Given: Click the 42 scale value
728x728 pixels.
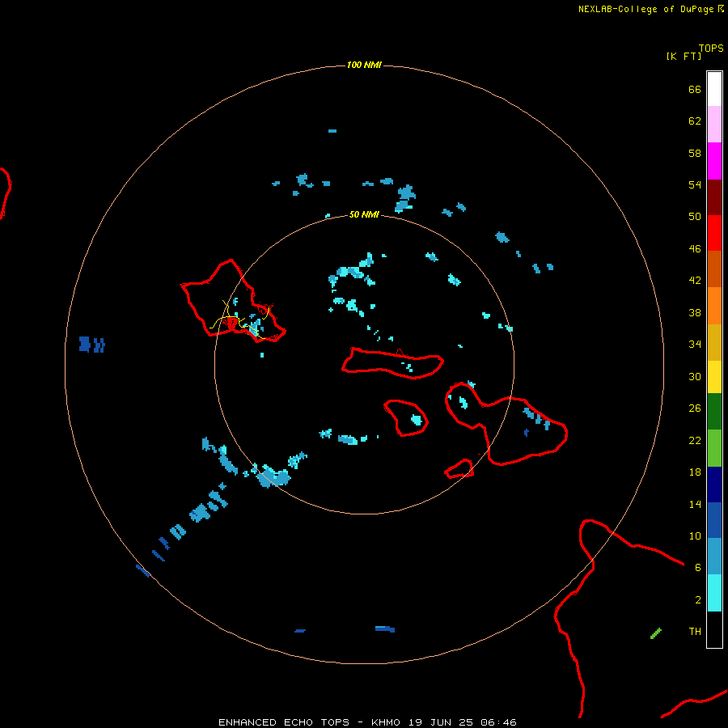Looking at the screenshot, I should [x=695, y=281].
